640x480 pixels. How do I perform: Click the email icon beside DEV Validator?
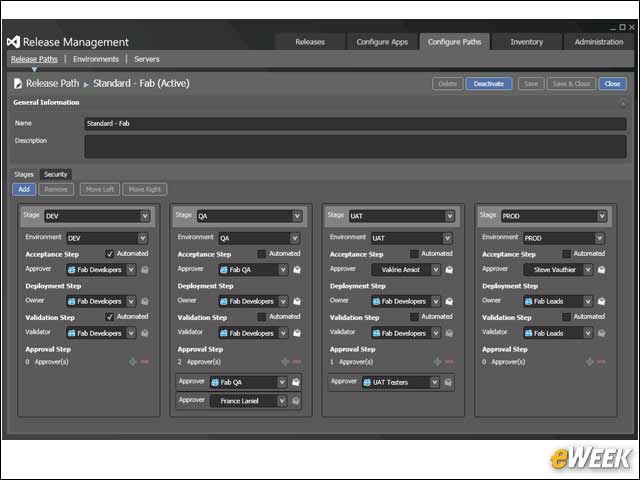[144, 333]
